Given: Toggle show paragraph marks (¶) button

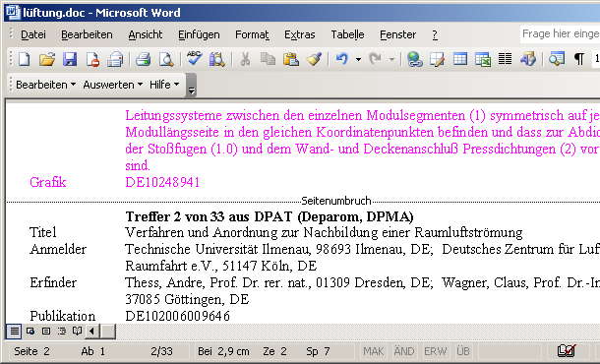Looking at the screenshot, I should pos(579,59).
